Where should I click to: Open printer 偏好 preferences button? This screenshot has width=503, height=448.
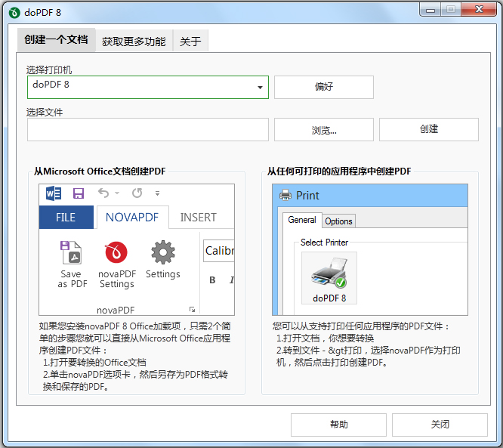pos(324,87)
